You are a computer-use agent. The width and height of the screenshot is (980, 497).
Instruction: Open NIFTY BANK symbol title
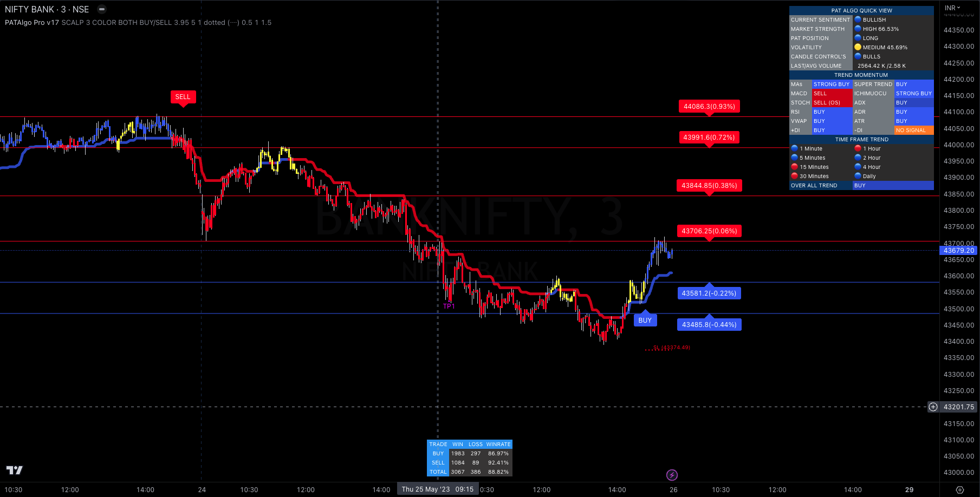point(47,9)
